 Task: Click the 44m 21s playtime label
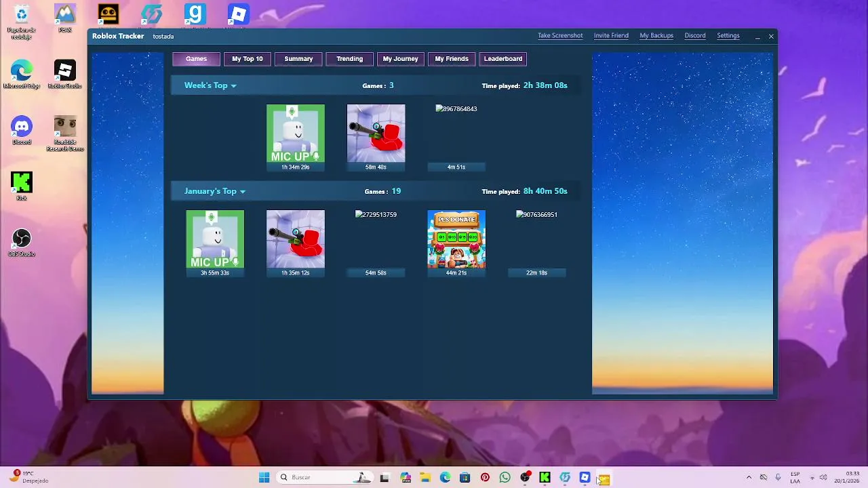pos(456,272)
